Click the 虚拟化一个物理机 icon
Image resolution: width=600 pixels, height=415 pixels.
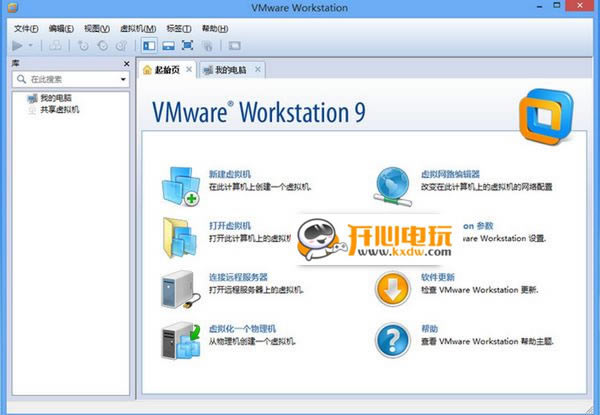(181, 341)
